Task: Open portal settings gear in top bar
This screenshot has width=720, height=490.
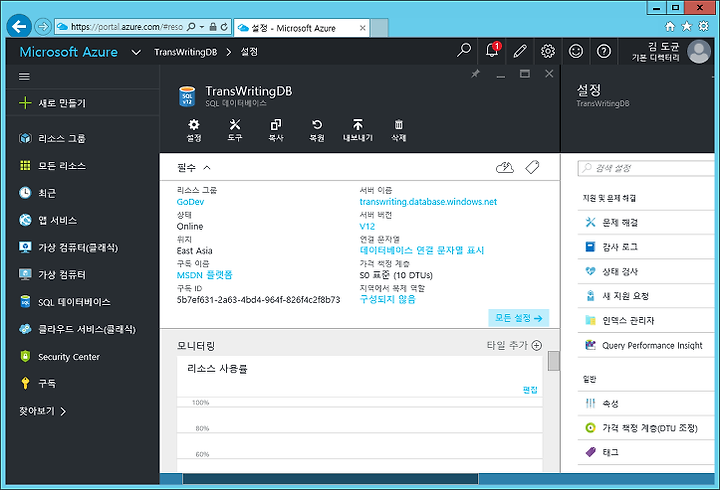Action: click(548, 51)
